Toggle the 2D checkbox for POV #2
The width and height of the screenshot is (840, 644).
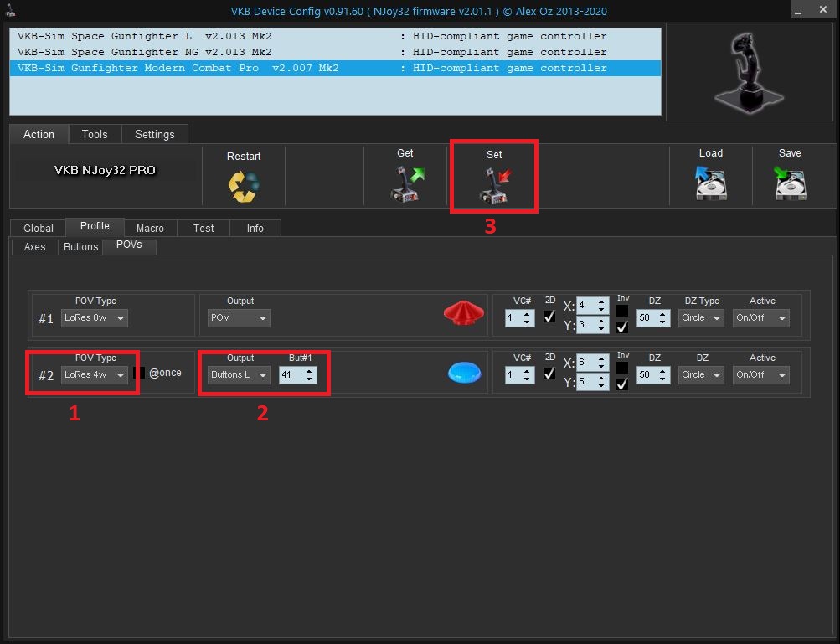coord(549,374)
